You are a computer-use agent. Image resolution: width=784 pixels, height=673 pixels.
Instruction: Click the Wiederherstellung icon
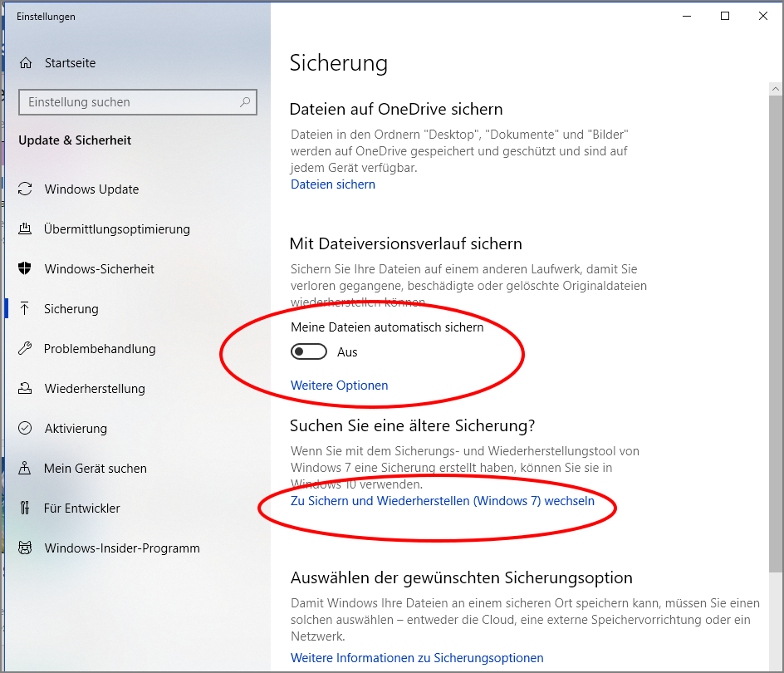click(25, 388)
